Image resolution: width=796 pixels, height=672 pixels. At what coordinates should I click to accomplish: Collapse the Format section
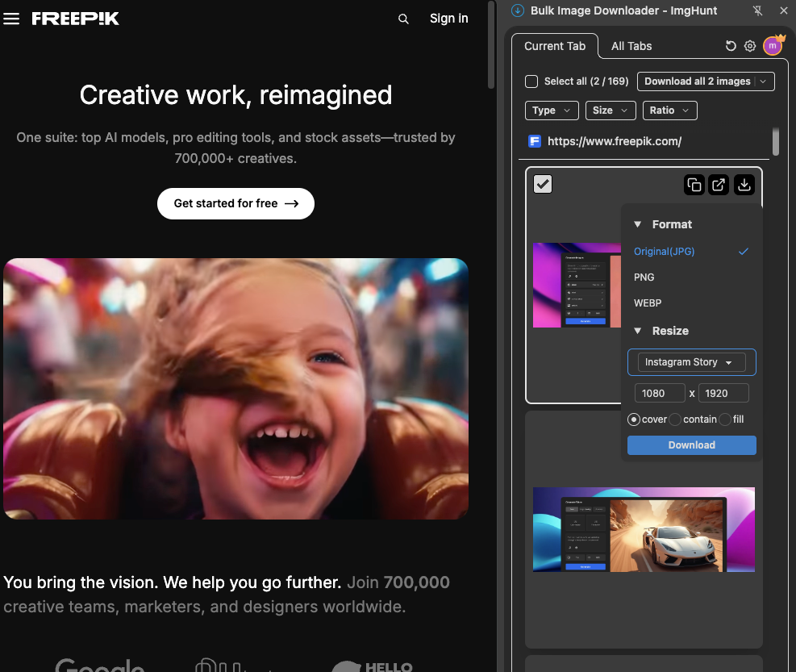(x=638, y=224)
